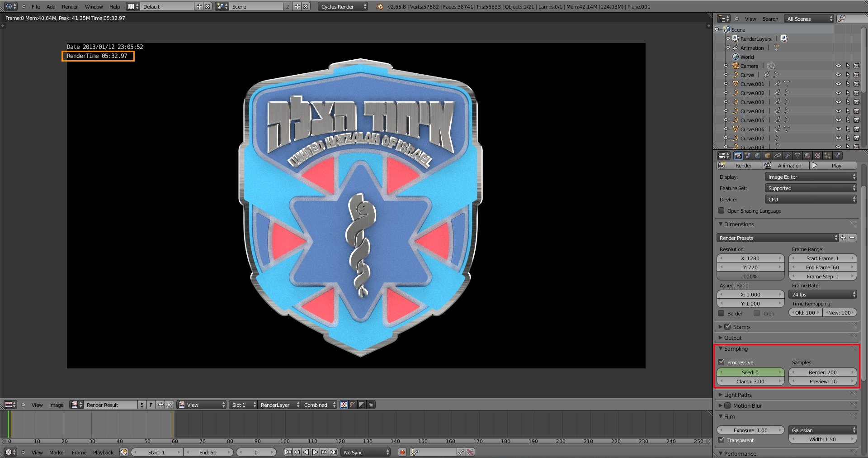
Task: Enable the Border checkbox
Action: tap(722, 313)
